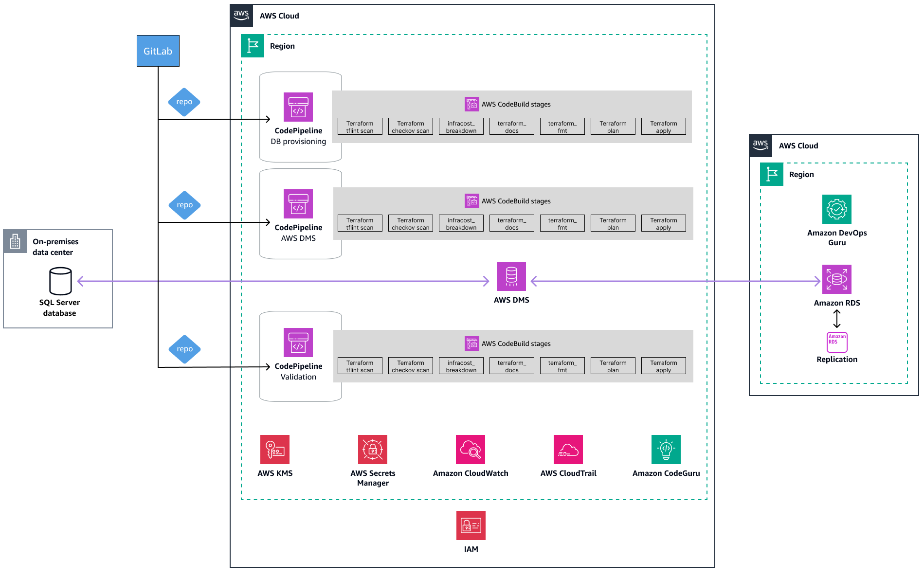924x579 pixels.
Task: Click the CodePipeline DB provisioning icon
Action: pyautogui.click(x=298, y=107)
